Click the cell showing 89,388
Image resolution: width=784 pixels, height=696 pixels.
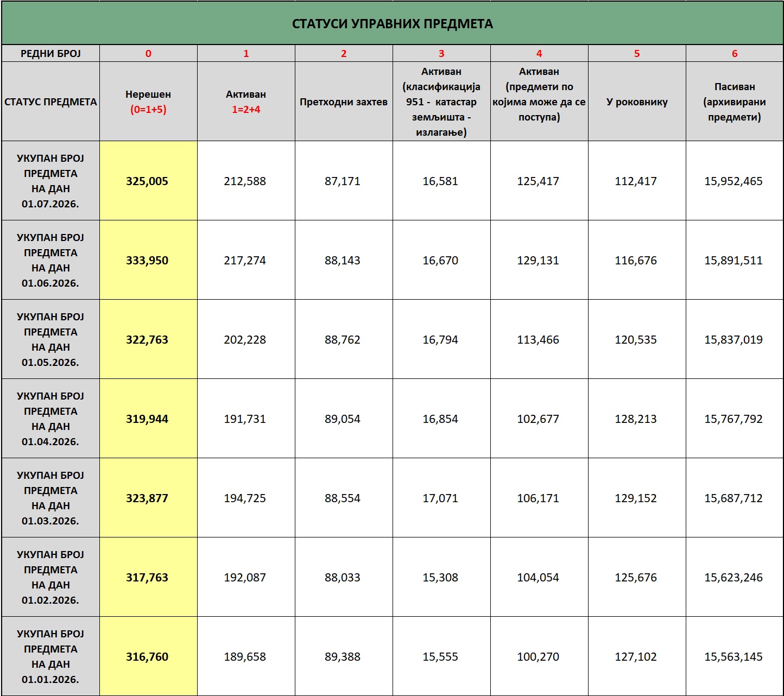coord(344,656)
